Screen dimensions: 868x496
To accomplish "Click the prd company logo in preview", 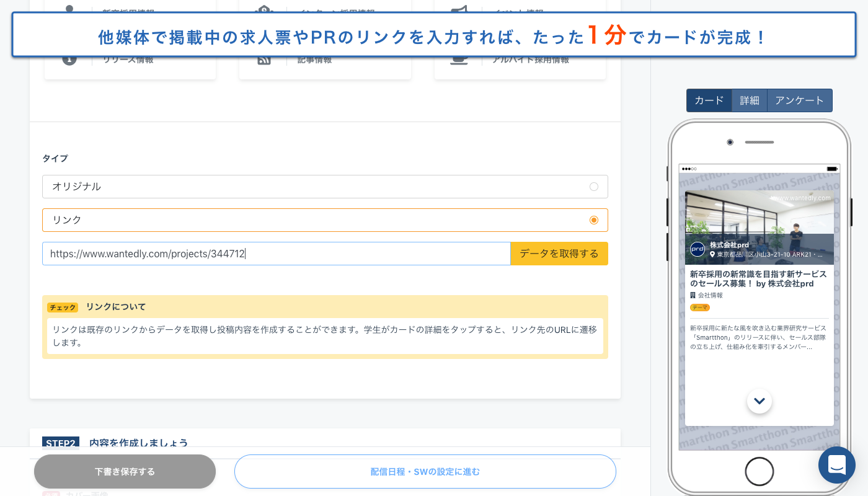I will 697,249.
